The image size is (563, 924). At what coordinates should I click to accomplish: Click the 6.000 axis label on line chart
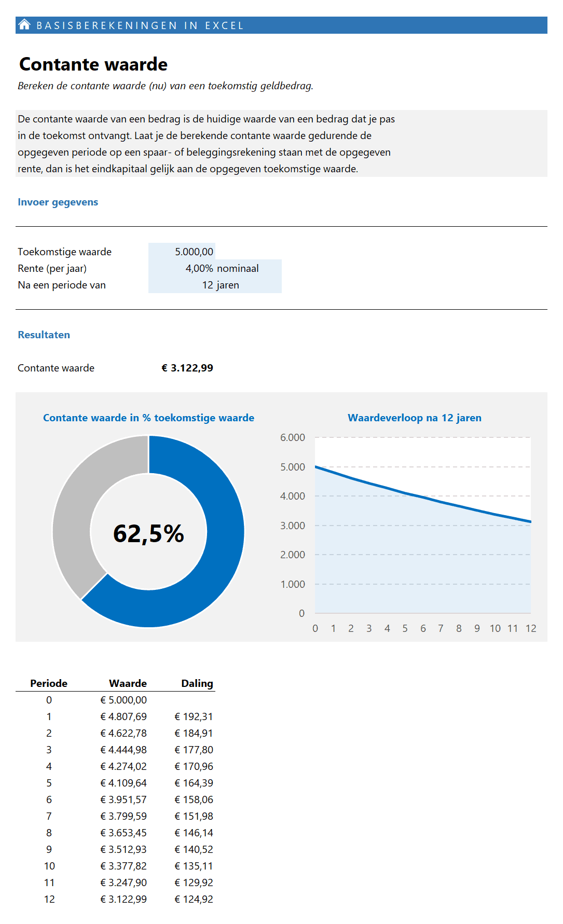click(293, 437)
